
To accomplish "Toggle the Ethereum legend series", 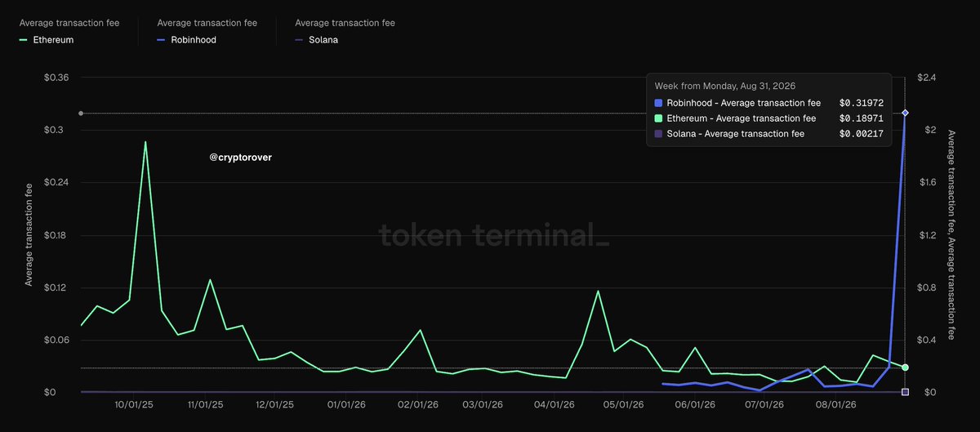I will pyautogui.click(x=47, y=39).
